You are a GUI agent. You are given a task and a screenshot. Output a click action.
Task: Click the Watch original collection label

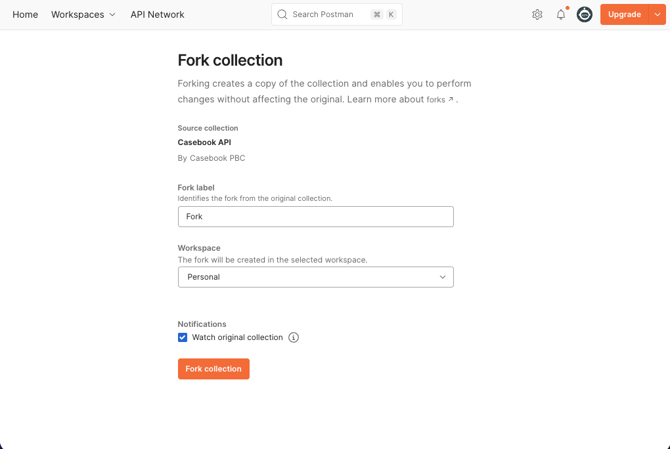pos(237,338)
